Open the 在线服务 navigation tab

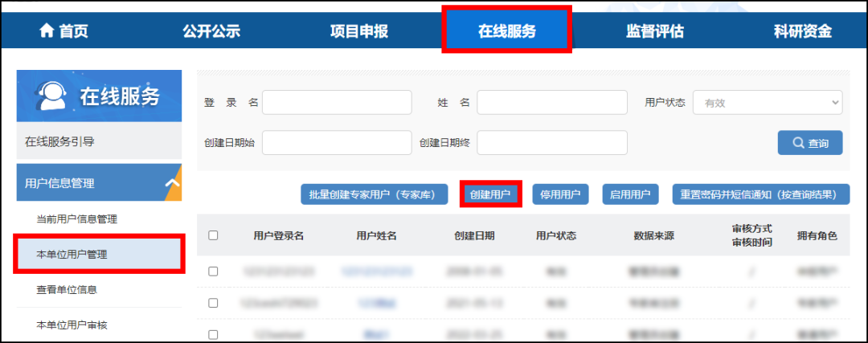coord(506,31)
